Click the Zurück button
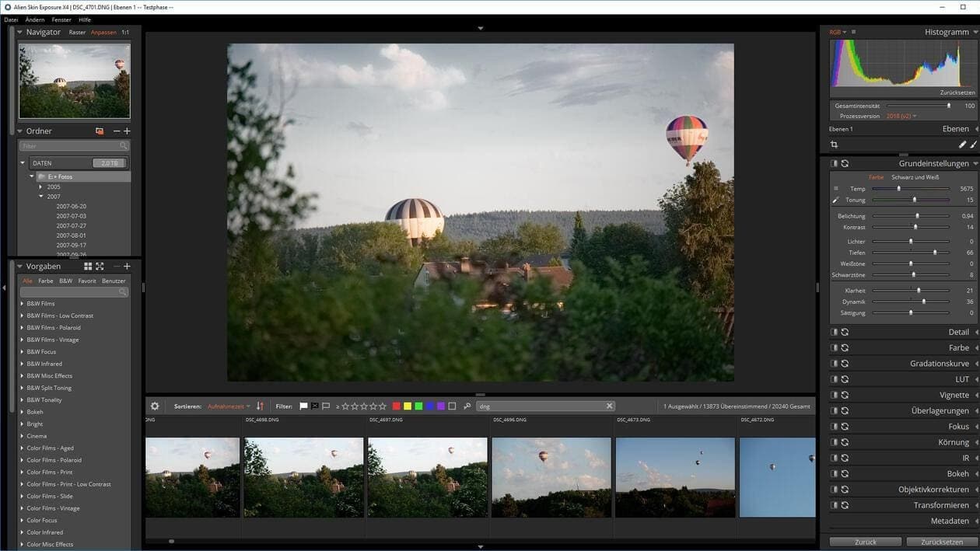980x551 pixels. 865,542
